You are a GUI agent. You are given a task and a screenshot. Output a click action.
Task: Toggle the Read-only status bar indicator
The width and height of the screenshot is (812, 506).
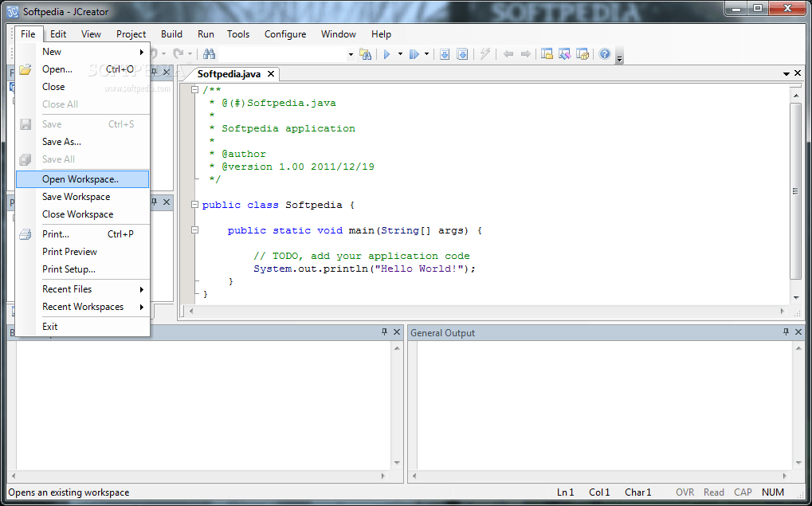[713, 492]
